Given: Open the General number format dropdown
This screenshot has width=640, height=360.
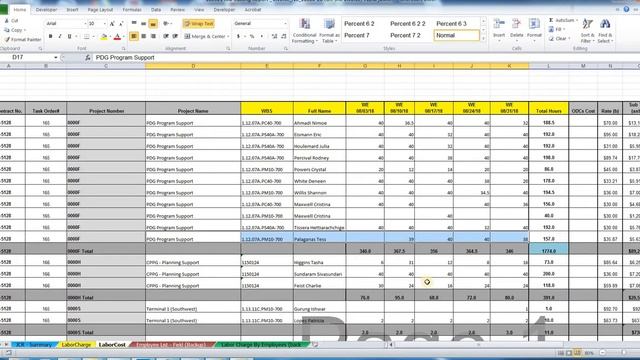Looking at the screenshot, I should click(285, 24).
